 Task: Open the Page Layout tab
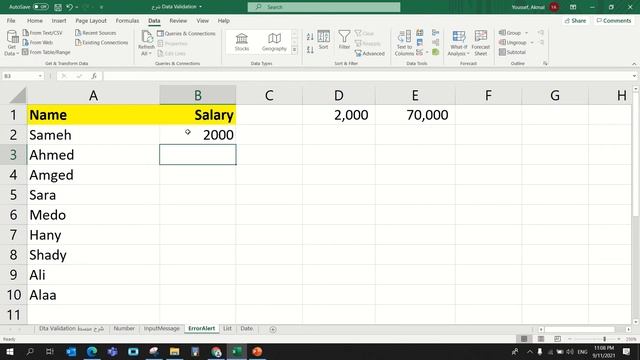[x=91, y=20]
